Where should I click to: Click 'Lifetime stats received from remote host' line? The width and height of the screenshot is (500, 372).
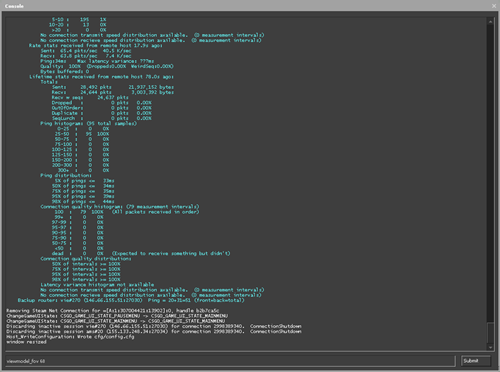(x=101, y=77)
